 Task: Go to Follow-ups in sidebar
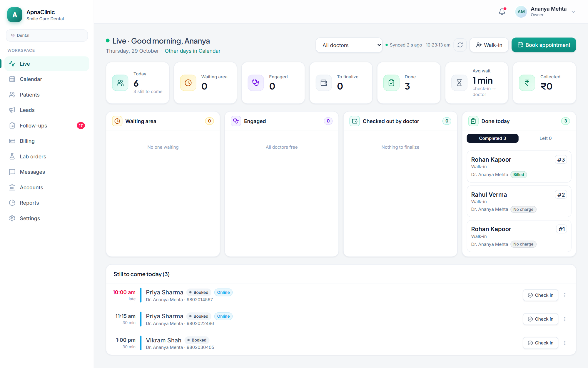point(47,125)
